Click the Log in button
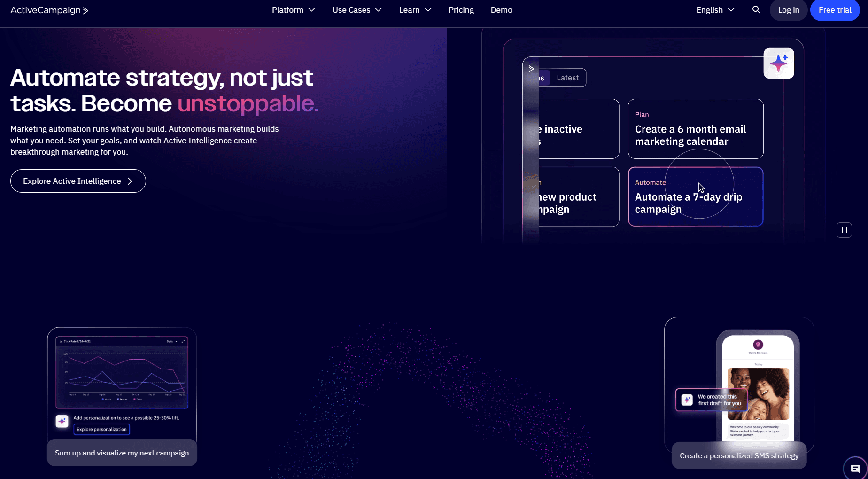This screenshot has height=479, width=868. coord(789,10)
